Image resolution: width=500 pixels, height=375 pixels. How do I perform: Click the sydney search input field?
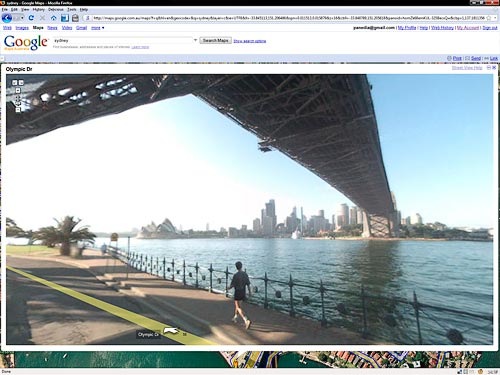click(123, 40)
